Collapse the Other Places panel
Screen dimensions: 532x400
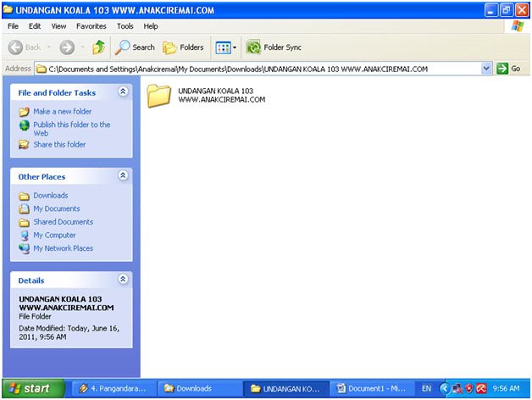pyautogui.click(x=123, y=175)
